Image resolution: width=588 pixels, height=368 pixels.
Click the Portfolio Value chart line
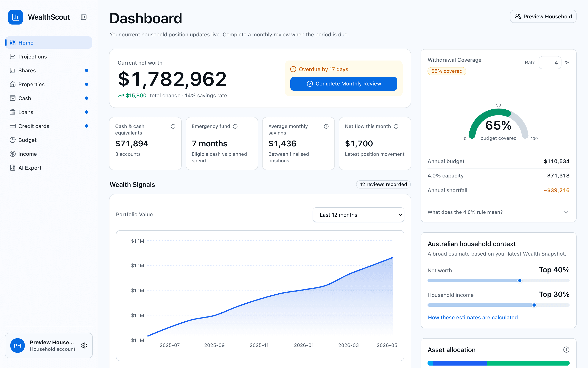(270, 296)
